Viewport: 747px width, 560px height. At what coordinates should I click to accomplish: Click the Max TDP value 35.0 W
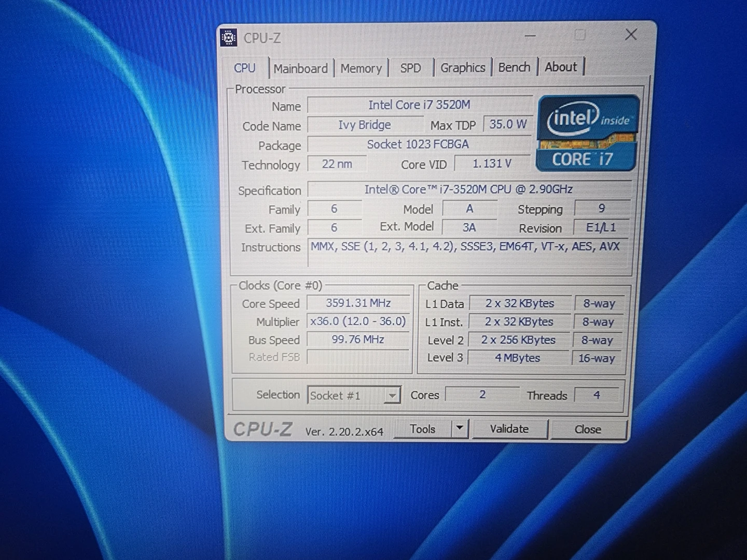click(508, 124)
